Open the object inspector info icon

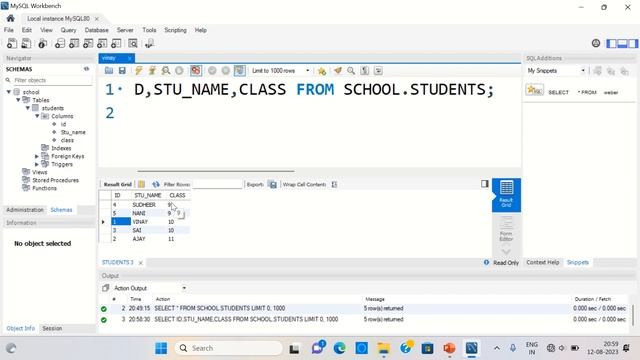[42, 43]
